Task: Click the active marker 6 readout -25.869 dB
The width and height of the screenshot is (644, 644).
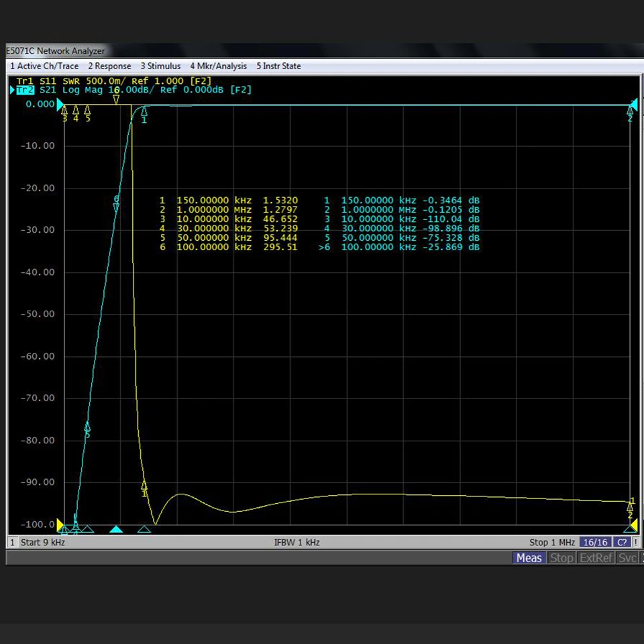Action: pos(451,248)
